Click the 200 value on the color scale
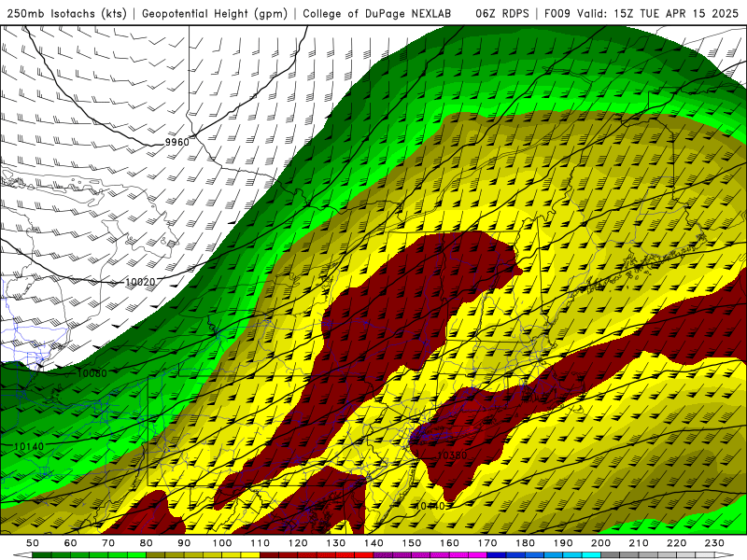The width and height of the screenshot is (747, 560). click(601, 543)
